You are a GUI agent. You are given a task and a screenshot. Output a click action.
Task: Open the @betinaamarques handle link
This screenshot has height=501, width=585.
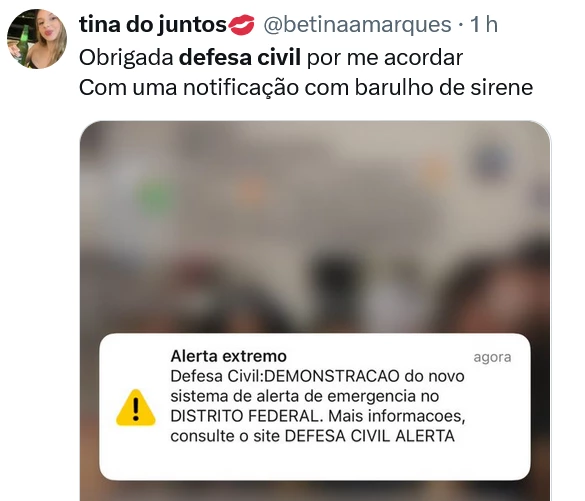click(357, 25)
